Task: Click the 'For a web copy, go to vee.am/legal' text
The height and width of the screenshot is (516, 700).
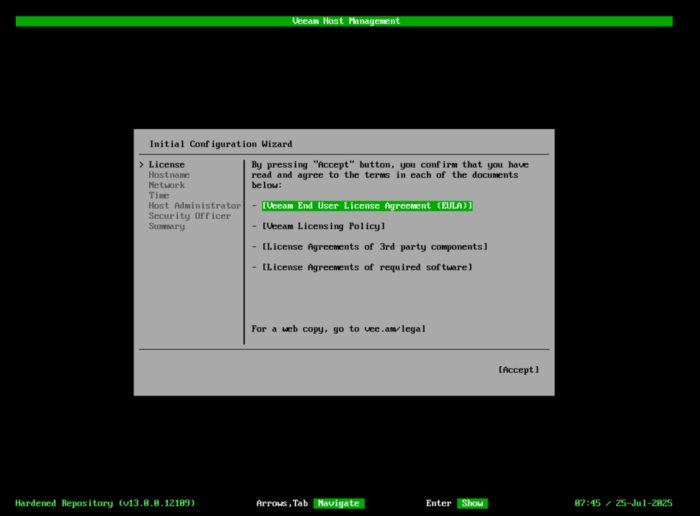Action: pos(338,329)
